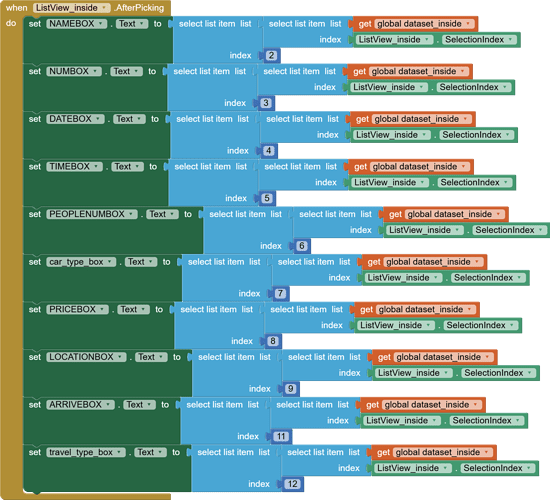Image resolution: width=550 pixels, height=500 pixels.
Task: Click the 'get' label in TIMEBOX row
Action: (x=360, y=166)
